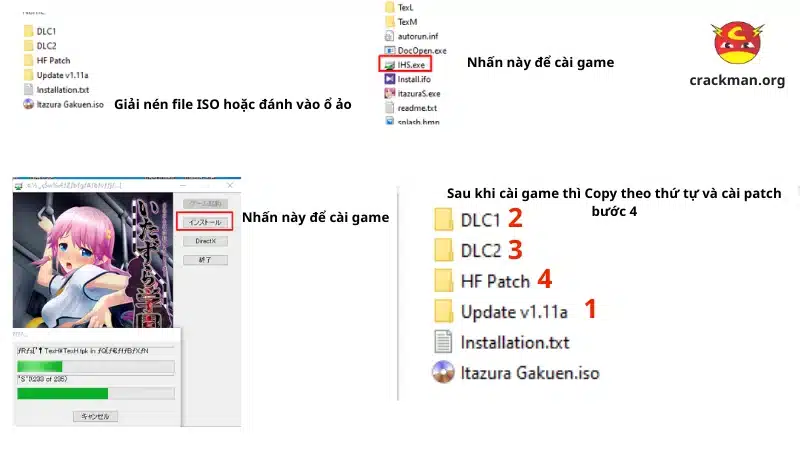This screenshot has width=800, height=450.
Task: Click the readme.txt file name
Action: click(417, 108)
